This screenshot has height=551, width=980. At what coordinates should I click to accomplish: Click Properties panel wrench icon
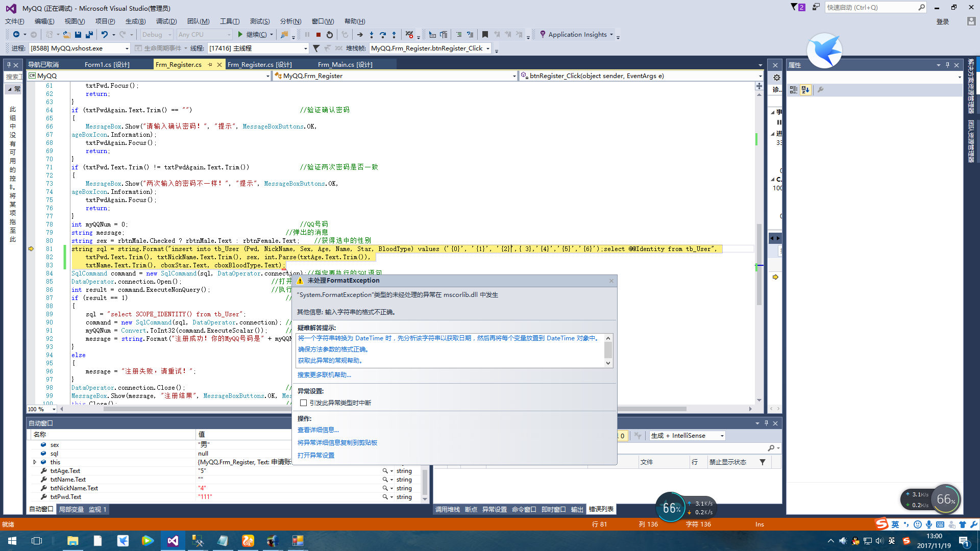click(x=821, y=90)
